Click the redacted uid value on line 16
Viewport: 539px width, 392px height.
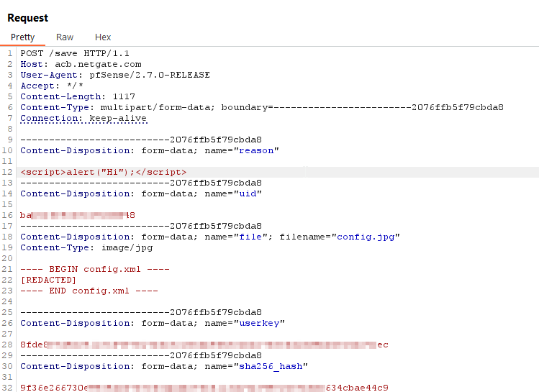(x=78, y=215)
